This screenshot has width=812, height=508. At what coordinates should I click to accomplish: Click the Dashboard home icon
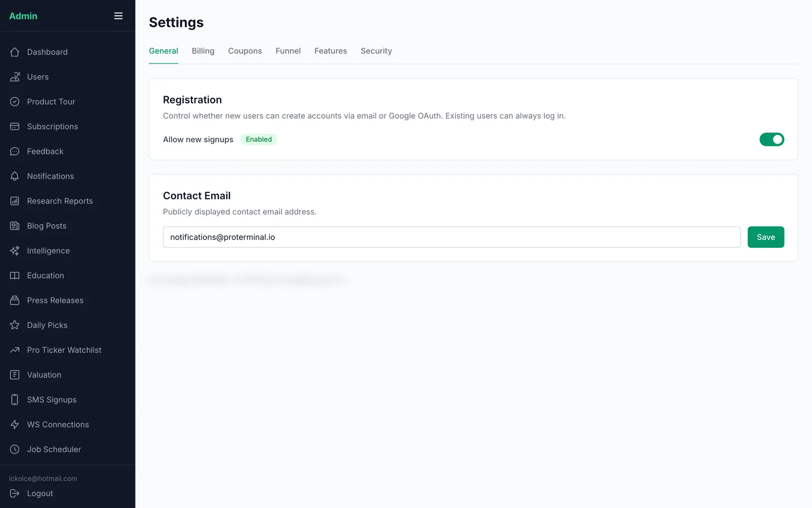(x=15, y=52)
